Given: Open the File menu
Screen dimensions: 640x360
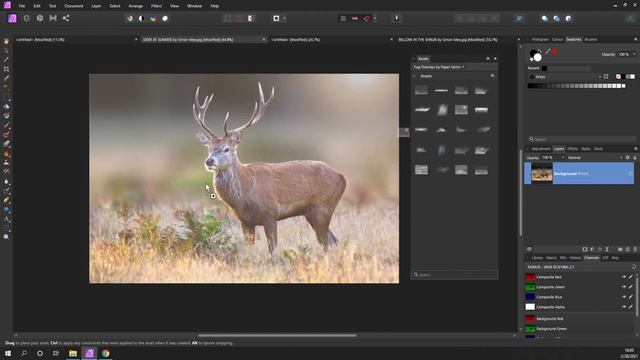Looking at the screenshot, I should [22, 6].
